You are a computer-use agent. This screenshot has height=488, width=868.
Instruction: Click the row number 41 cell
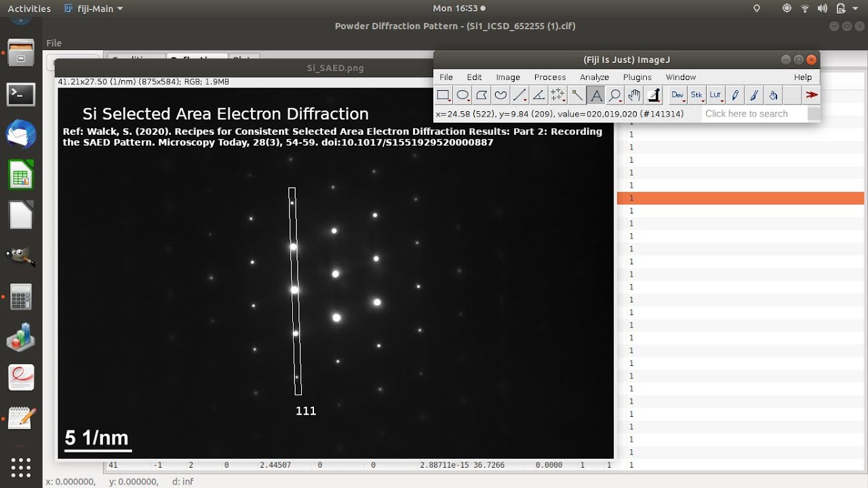click(113, 465)
